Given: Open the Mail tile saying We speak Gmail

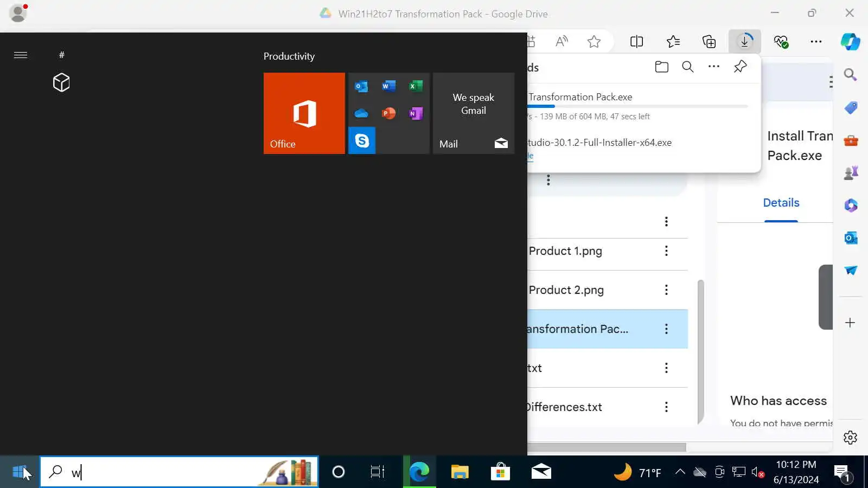Looking at the screenshot, I should 474,113.
